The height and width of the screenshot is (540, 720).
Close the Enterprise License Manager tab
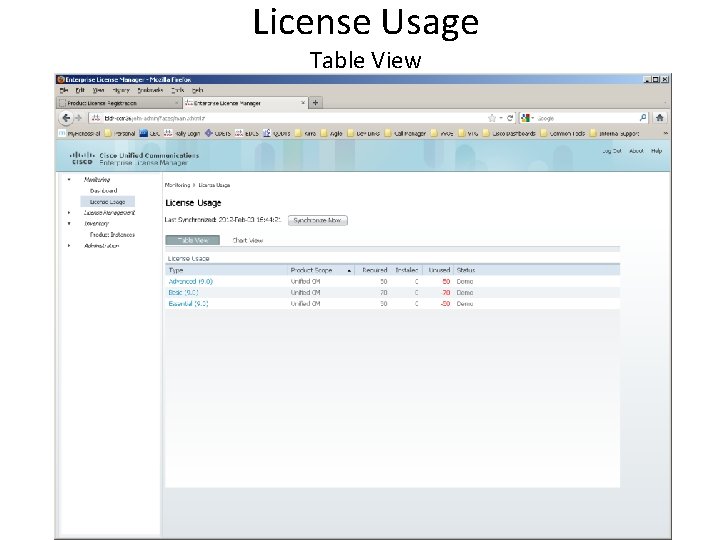[x=303, y=103]
